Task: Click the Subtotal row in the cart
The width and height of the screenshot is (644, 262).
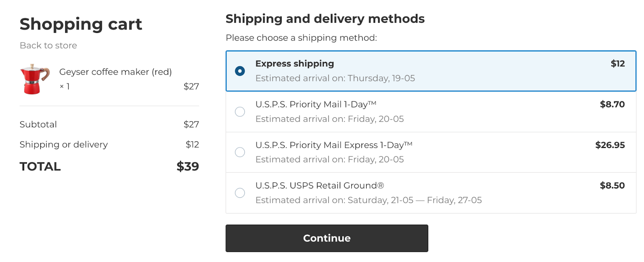Action: (38, 124)
